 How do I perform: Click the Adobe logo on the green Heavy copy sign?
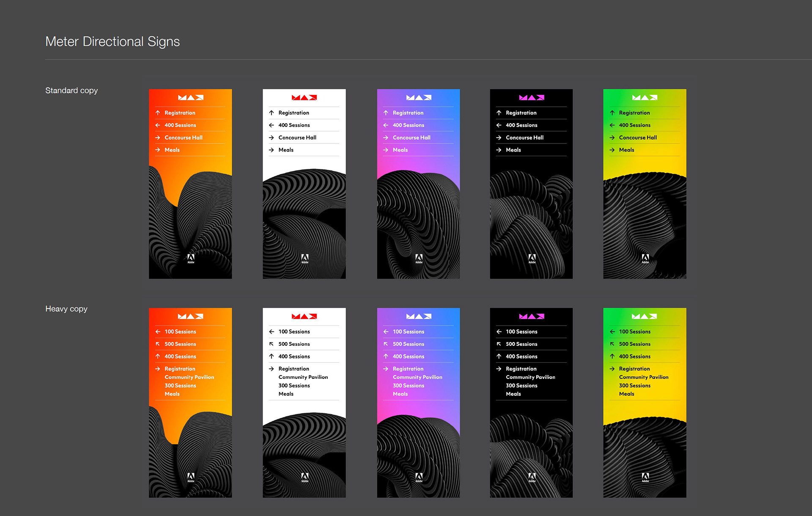click(645, 477)
